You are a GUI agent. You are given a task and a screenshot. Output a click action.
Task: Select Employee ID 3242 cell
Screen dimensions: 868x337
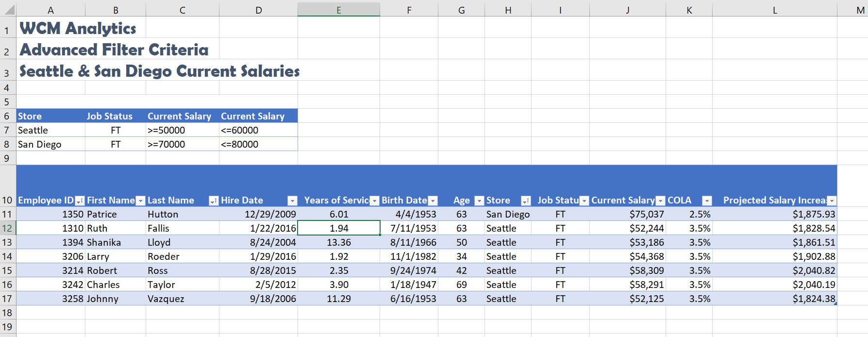point(50,285)
